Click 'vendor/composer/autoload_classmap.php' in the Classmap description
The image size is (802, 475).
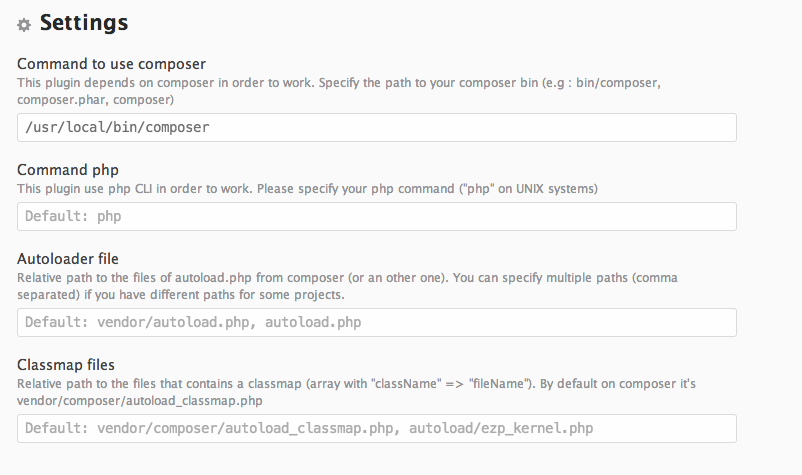coord(140,401)
